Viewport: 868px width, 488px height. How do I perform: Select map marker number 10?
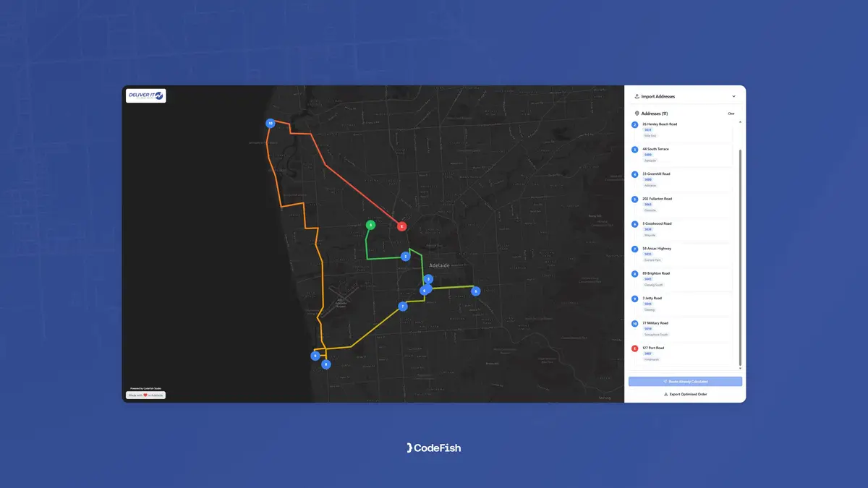click(270, 124)
